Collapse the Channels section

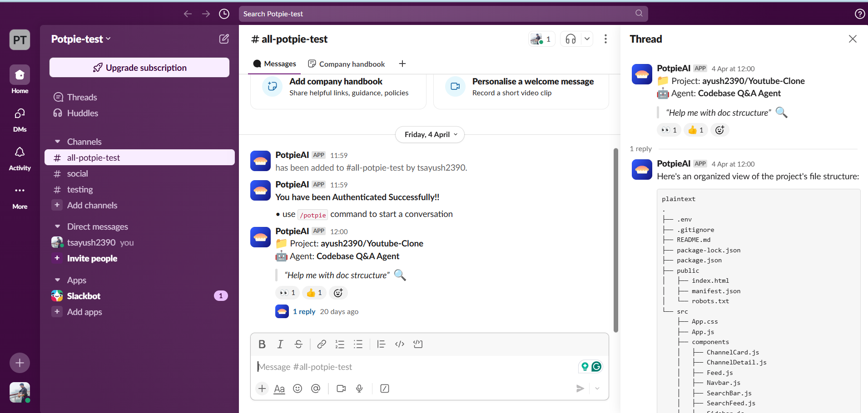tap(58, 142)
